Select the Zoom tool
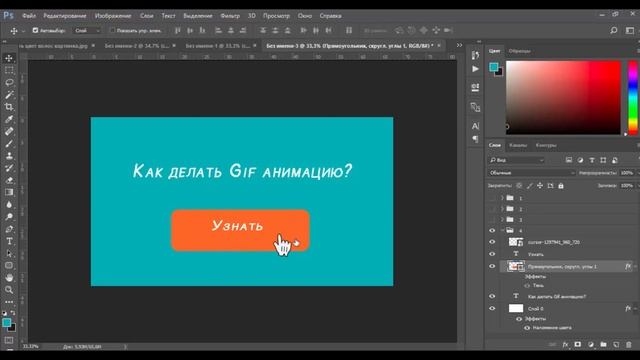 9,290
